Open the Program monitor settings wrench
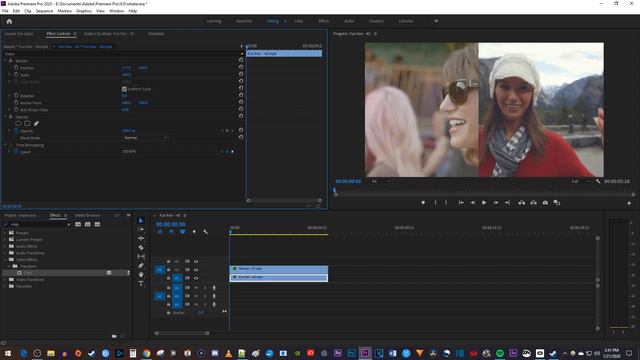Viewport: 640px width, 360px height. pos(598,181)
